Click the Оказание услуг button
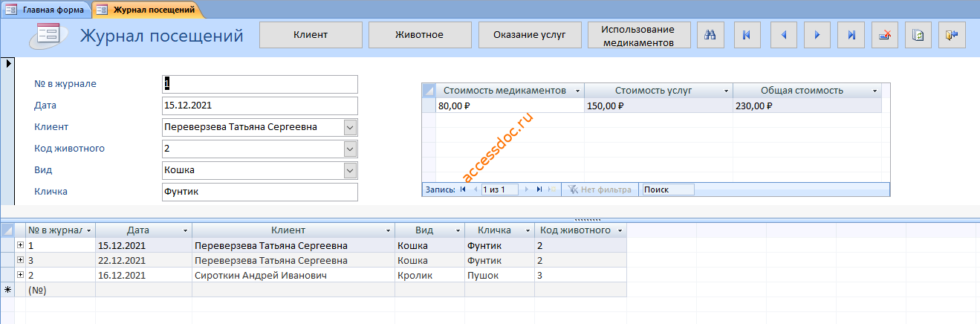The width and height of the screenshot is (980, 324). (530, 35)
